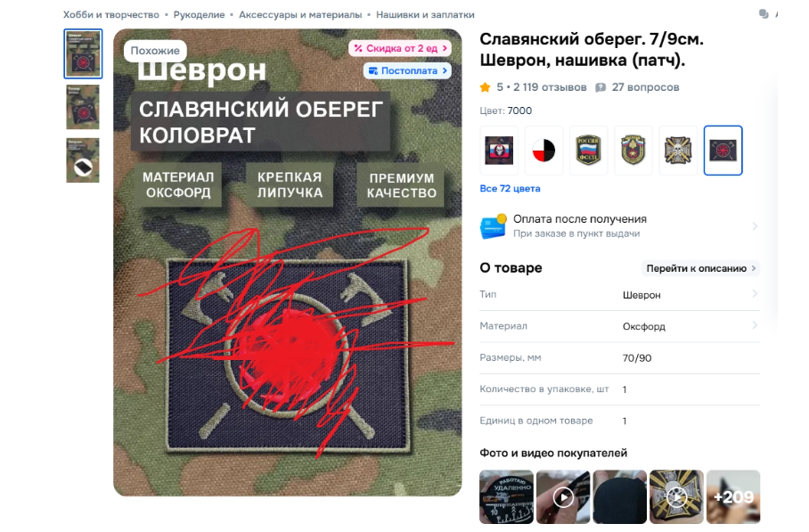The height and width of the screenshot is (532, 809).
Task: Select the skull flag patch color swatch
Action: [x=499, y=151]
